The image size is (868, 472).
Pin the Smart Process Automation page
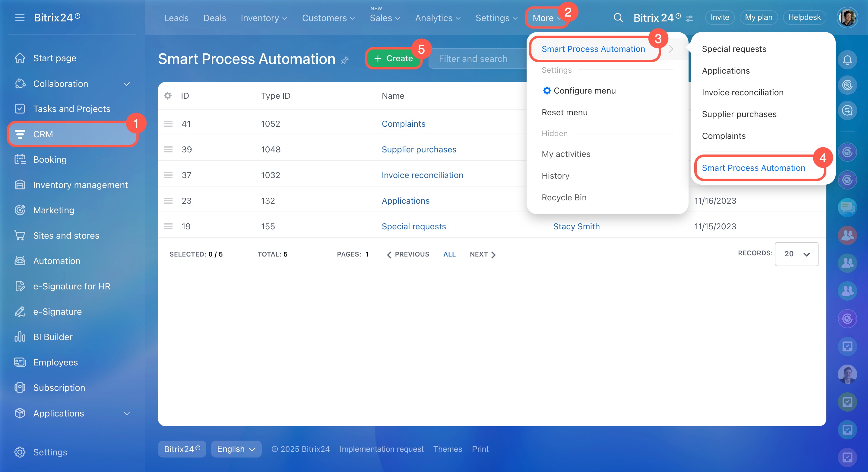click(345, 60)
